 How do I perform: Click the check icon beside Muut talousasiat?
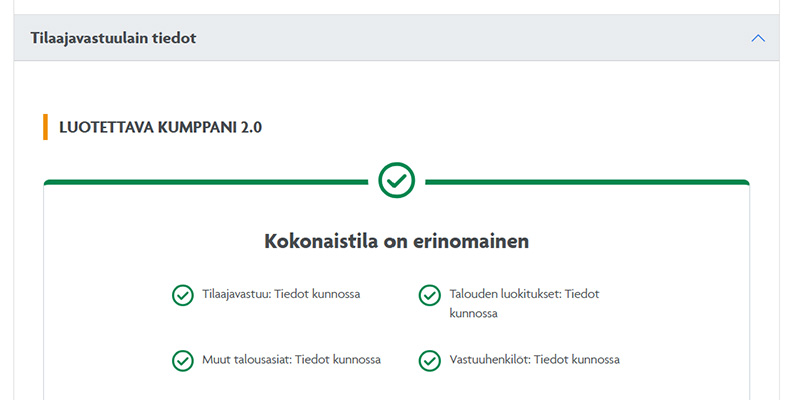182,360
